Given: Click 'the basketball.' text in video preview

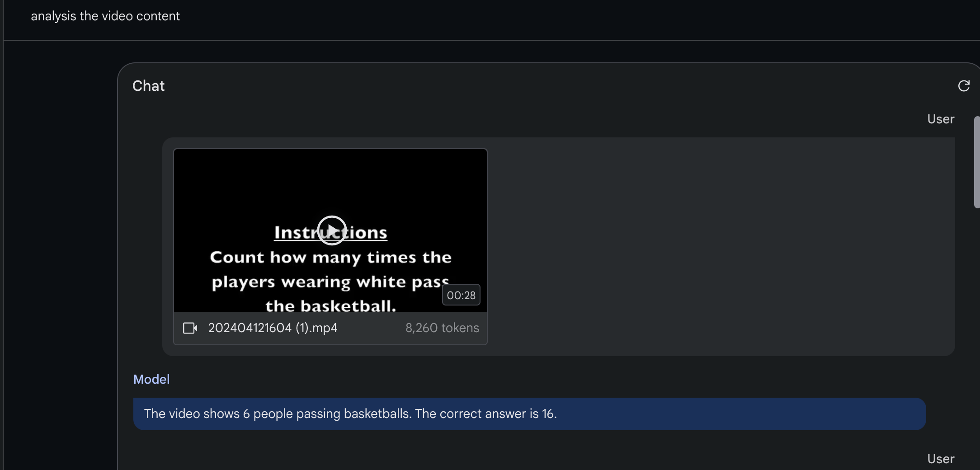Looking at the screenshot, I should coord(330,306).
